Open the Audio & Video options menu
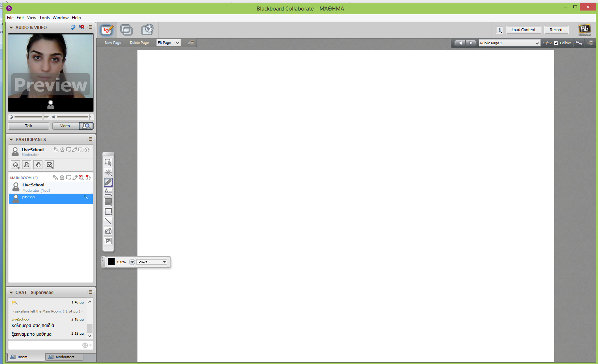Viewport: 598px width, 364px height. coord(90,27)
